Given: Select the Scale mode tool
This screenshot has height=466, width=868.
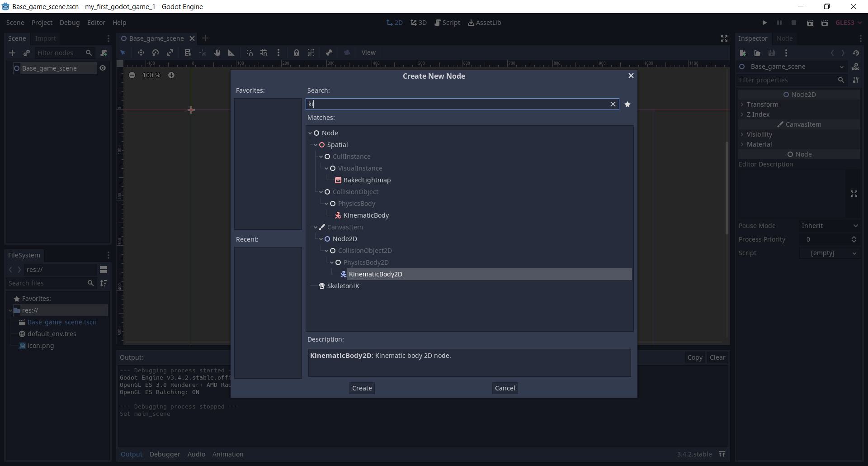Looking at the screenshot, I should coord(170,52).
